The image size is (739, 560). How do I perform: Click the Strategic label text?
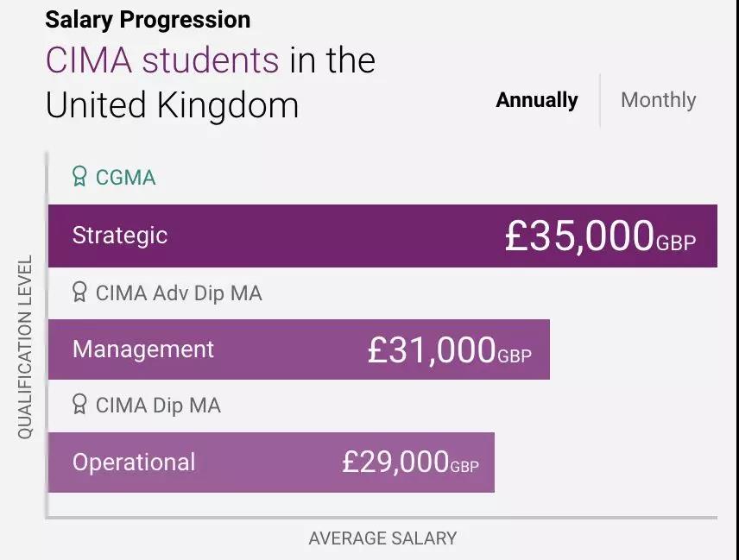120,236
